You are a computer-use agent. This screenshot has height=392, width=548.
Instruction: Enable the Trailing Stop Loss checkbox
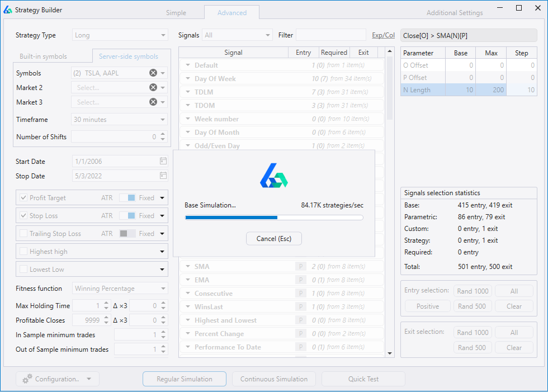click(23, 233)
